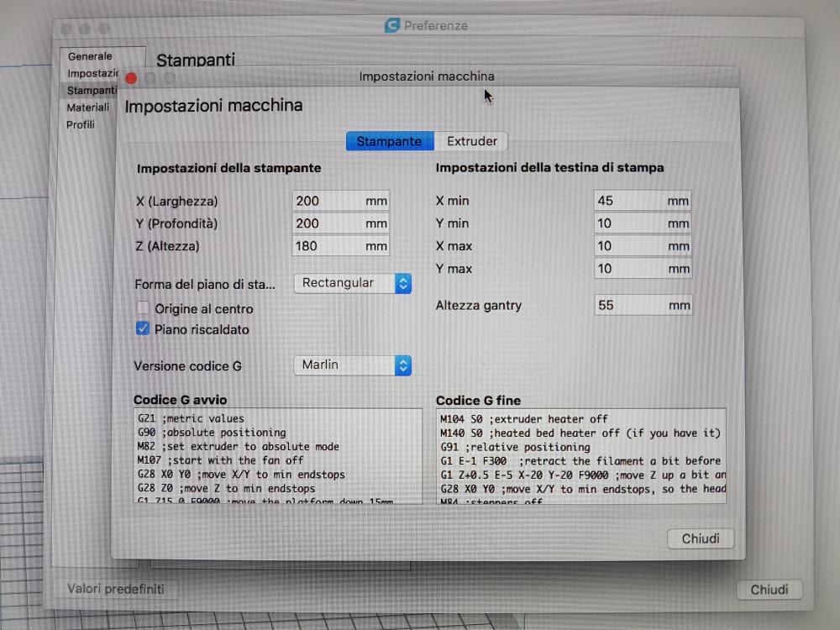Click the Z (Altezza) height field
The height and width of the screenshot is (630, 840).
(x=328, y=246)
